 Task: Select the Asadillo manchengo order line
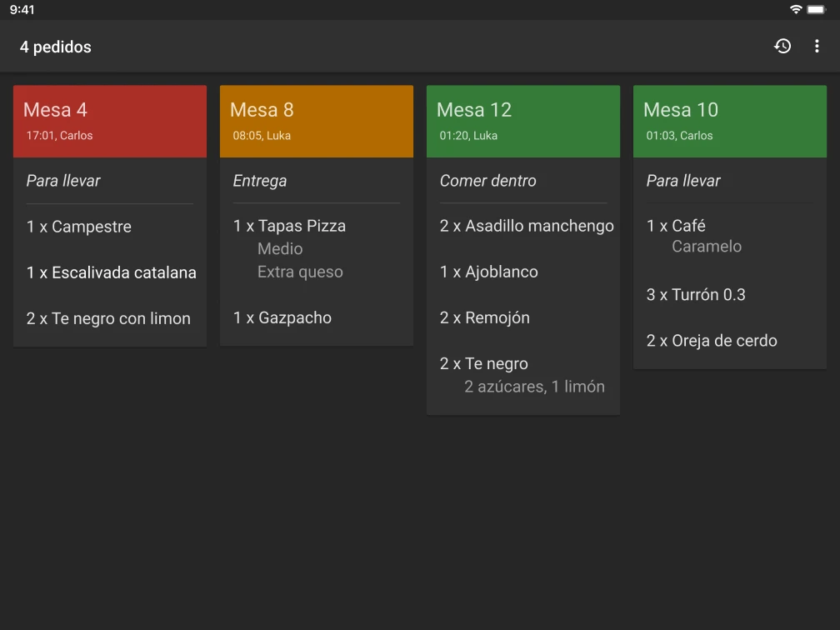tap(527, 226)
